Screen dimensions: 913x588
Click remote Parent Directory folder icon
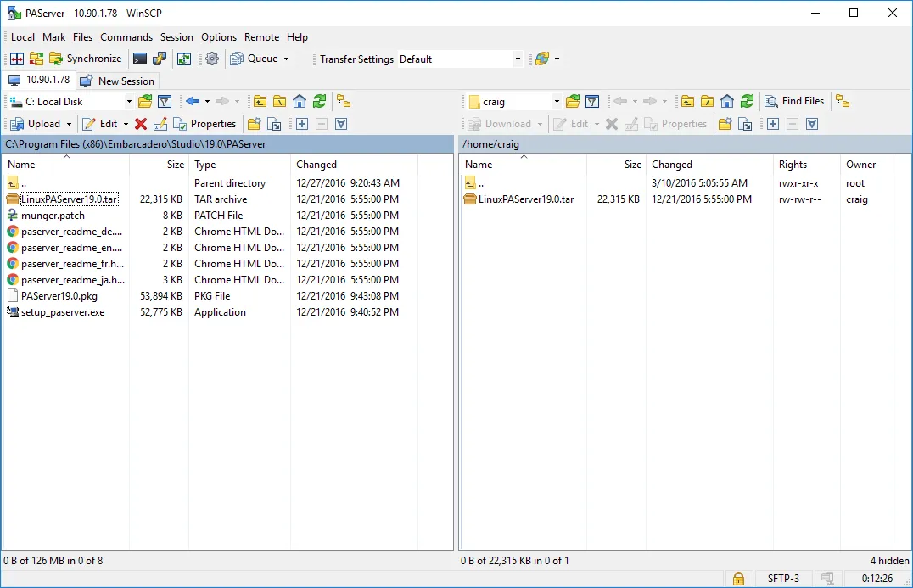coord(687,102)
